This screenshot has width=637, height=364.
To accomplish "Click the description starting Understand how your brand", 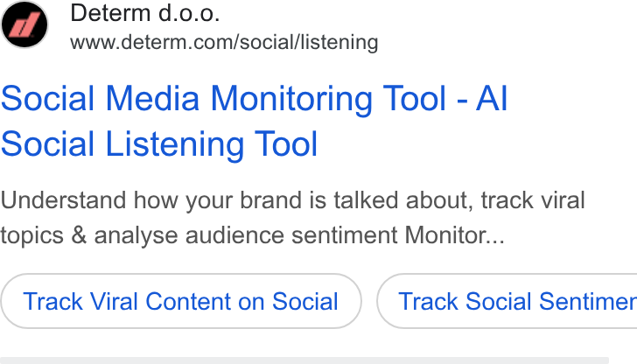I will (x=293, y=217).
